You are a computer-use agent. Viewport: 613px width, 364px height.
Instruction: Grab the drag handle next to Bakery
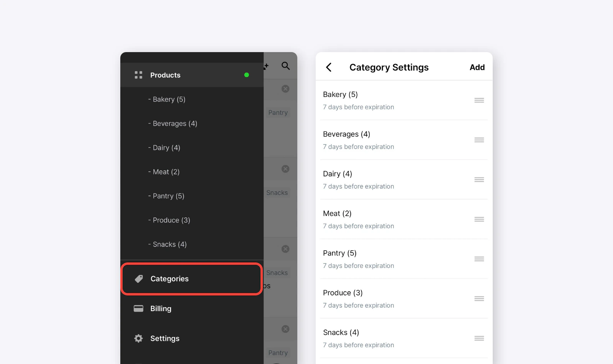pyautogui.click(x=479, y=100)
